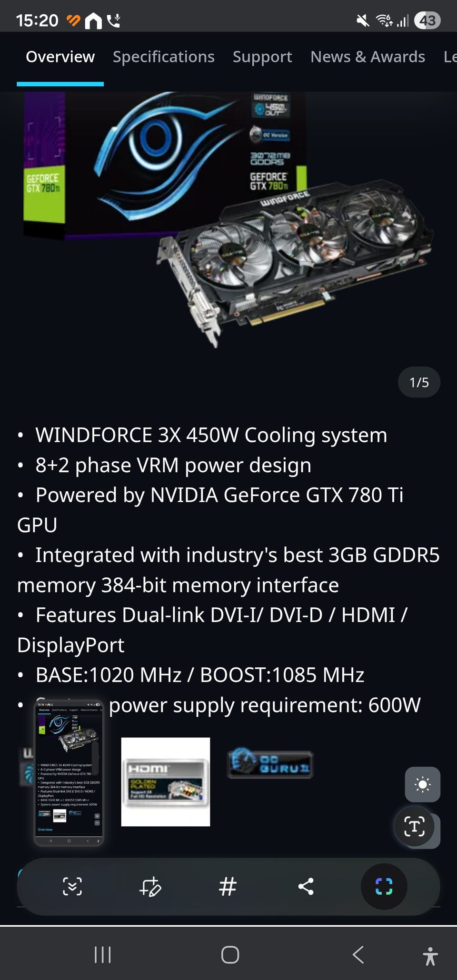
Task: Open the screenshot preview thumbnail
Action: [69, 773]
